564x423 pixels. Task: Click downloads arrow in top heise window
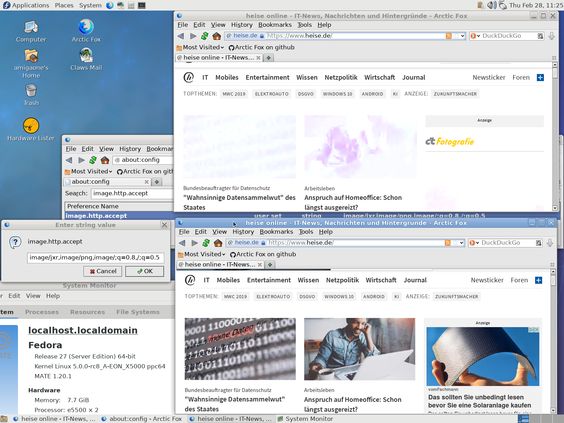[551, 36]
